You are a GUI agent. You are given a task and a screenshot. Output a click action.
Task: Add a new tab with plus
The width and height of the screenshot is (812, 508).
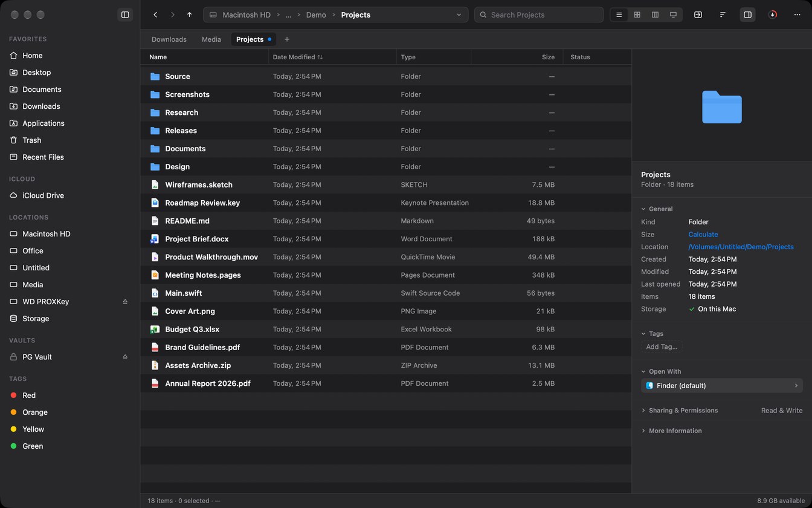coord(287,39)
